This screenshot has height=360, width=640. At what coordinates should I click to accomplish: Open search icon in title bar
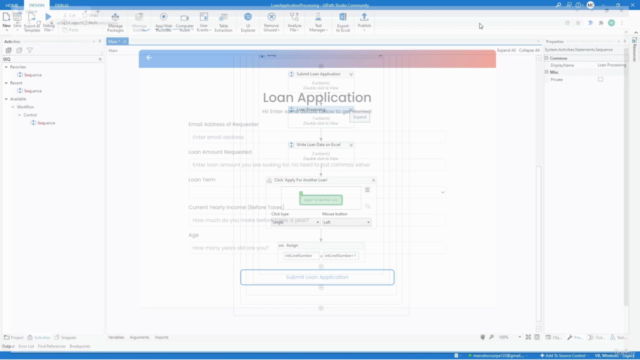tap(558, 5)
